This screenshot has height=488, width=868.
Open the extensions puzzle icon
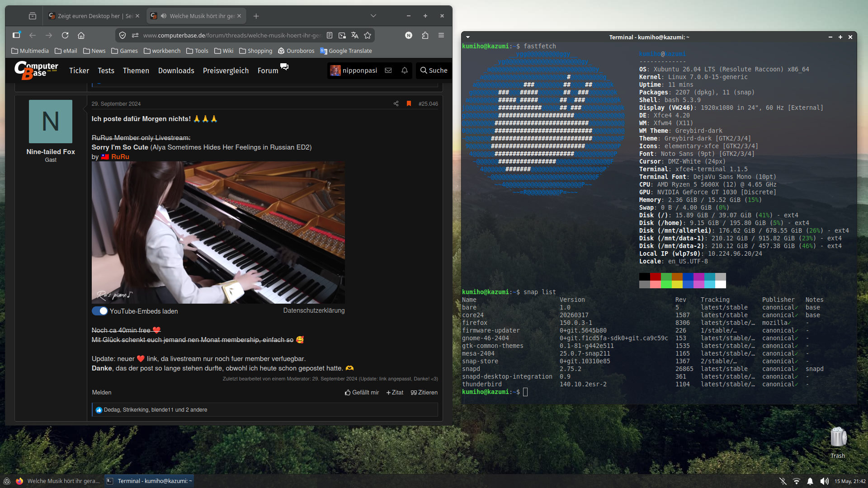(x=425, y=35)
